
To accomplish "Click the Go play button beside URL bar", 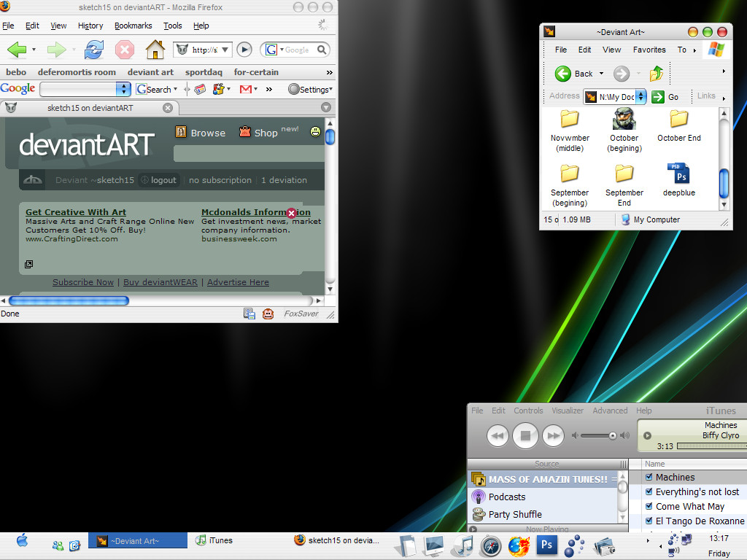I will coord(244,50).
